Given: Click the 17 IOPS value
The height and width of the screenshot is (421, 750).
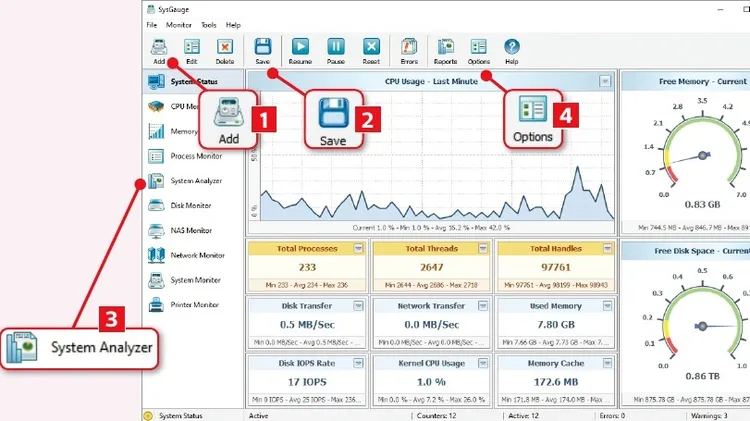Looking at the screenshot, I should coord(307,382).
